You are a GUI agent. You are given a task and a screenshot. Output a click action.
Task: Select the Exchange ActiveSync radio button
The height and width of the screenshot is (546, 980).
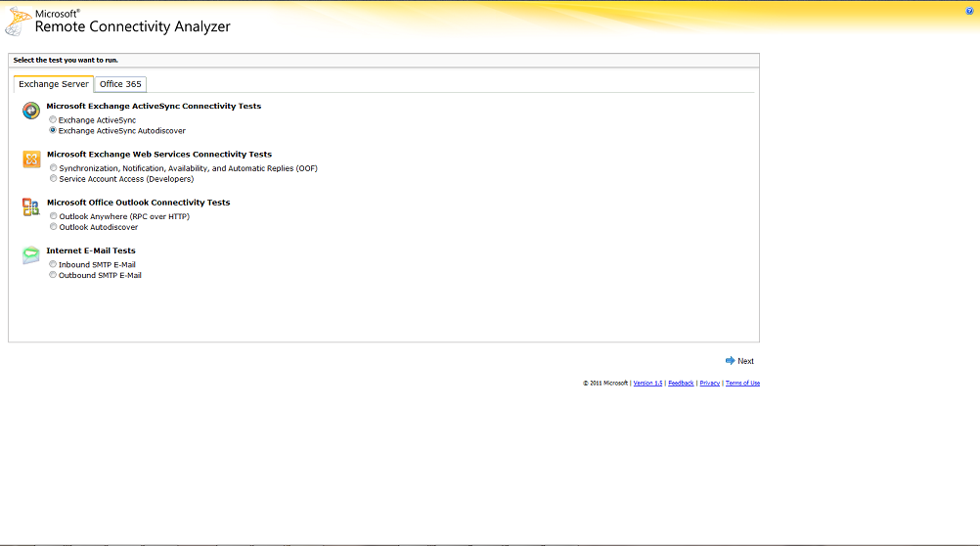[53, 119]
